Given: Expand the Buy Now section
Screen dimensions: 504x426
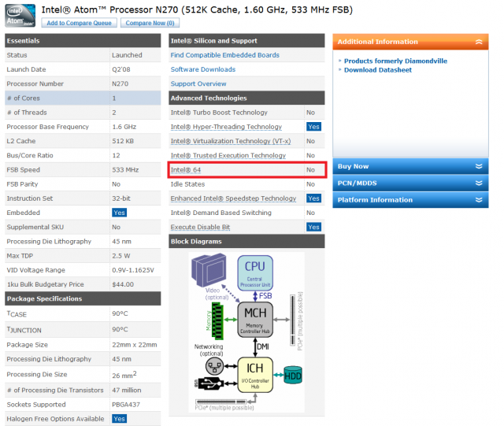Looking at the screenshot, I should [410, 166].
